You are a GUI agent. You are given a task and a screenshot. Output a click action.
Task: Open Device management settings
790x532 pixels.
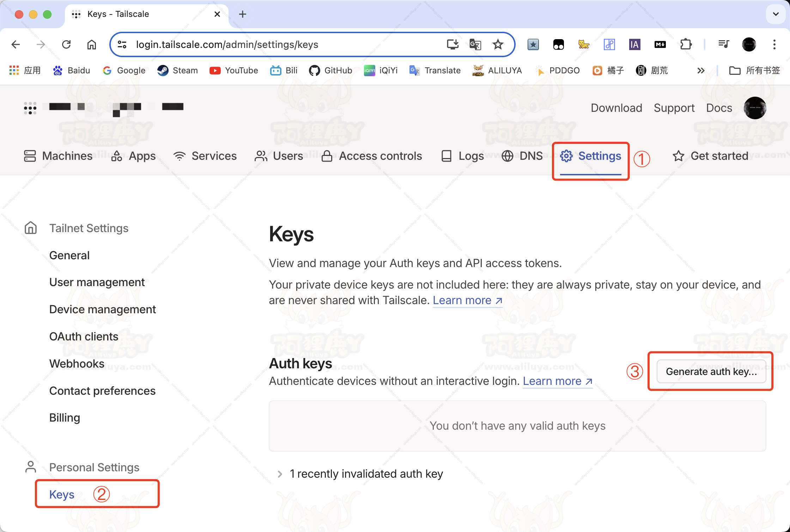click(103, 309)
